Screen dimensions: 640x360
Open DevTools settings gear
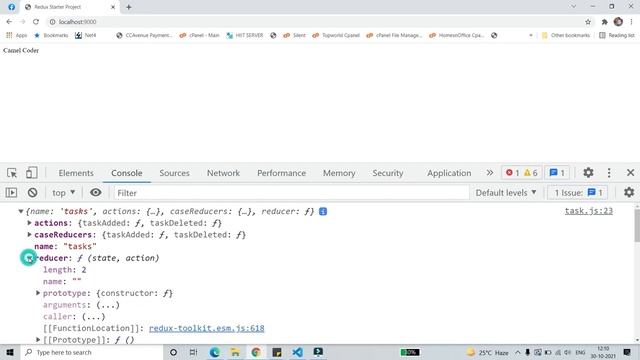588,173
